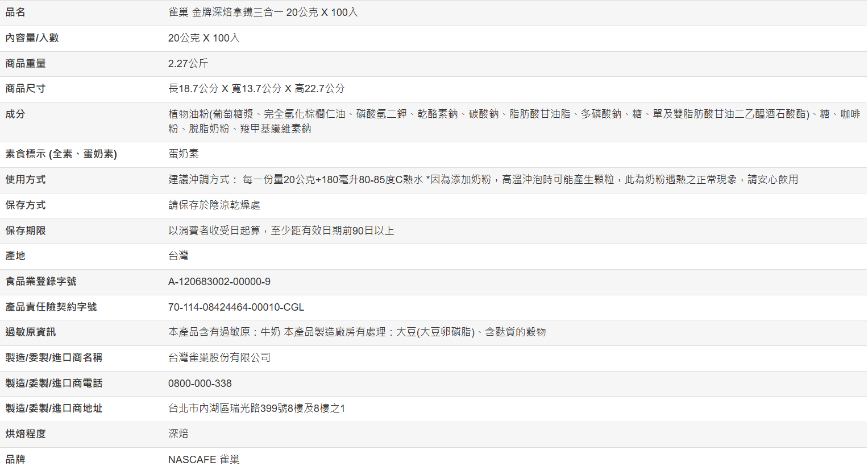This screenshot has height=470, width=868.
Task: Click the roast level value 深焙
Action: (178, 434)
